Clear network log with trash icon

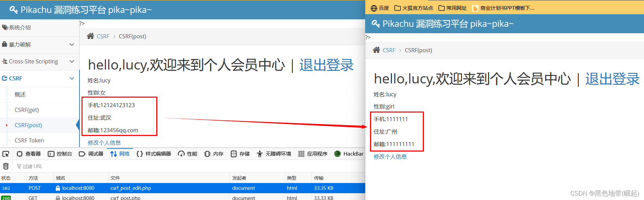[x=6, y=166]
